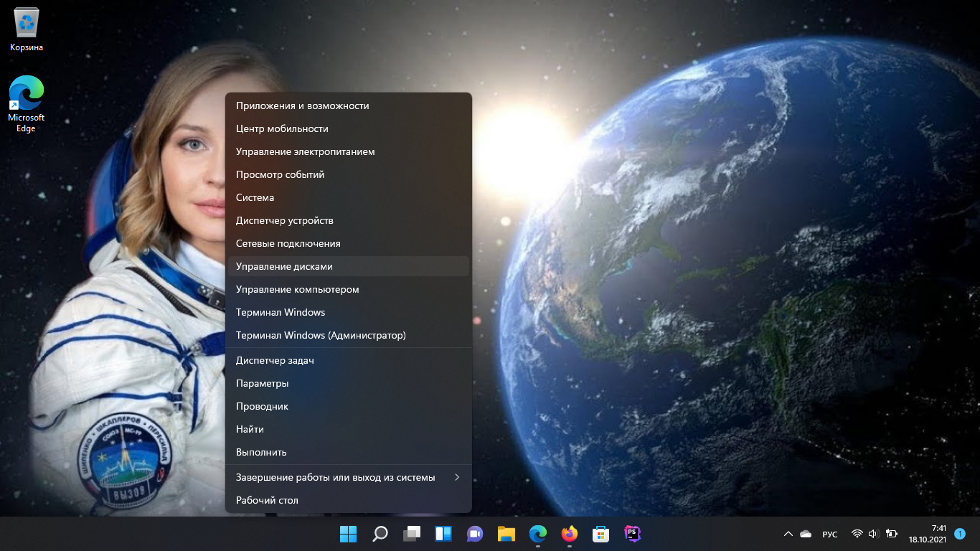The height and width of the screenshot is (551, 980).
Task: Click the clock showing 7:41 and date
Action: [928, 534]
